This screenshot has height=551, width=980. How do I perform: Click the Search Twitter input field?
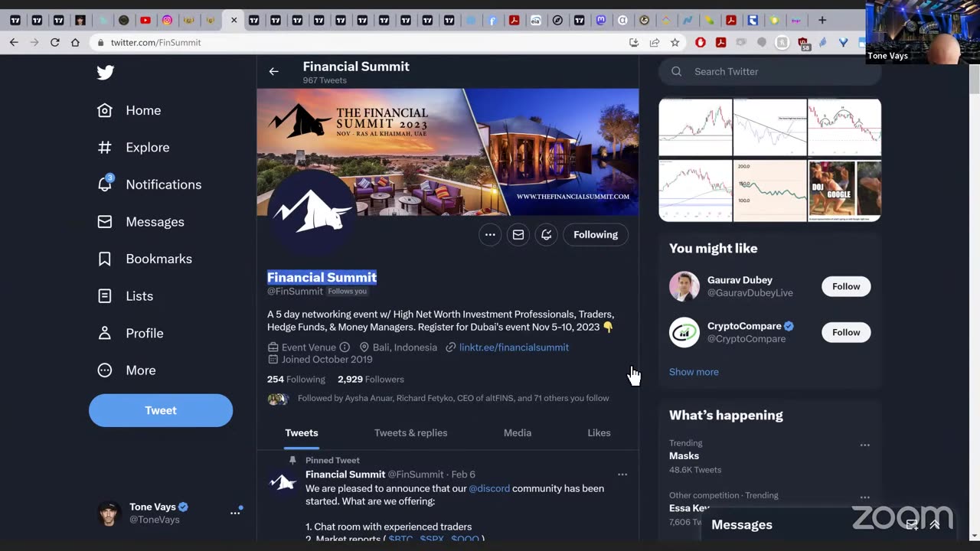[770, 71]
